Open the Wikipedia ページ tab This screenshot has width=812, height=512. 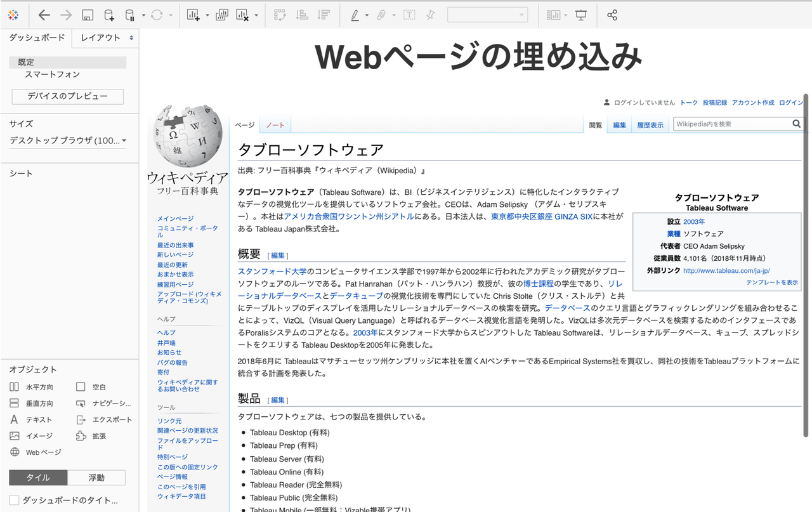pos(245,125)
